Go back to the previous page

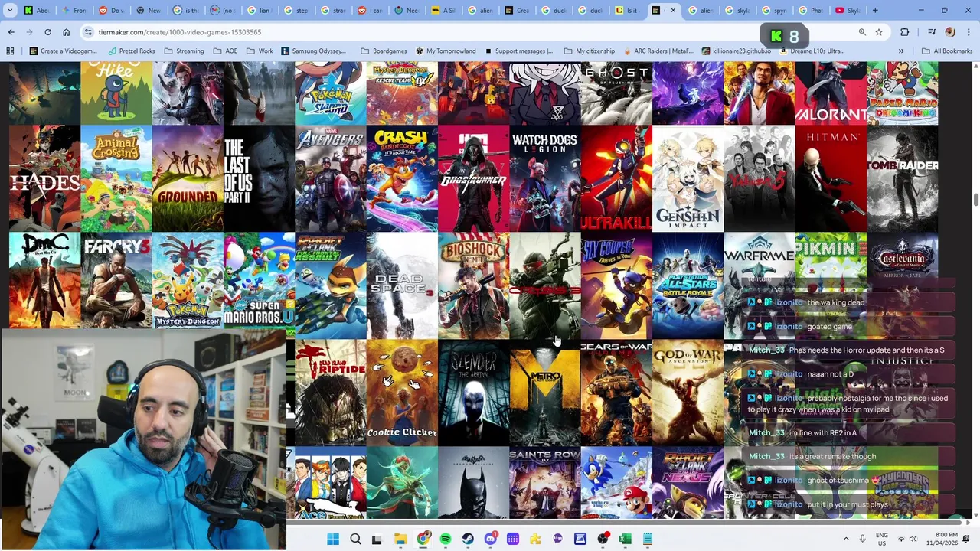coord(11,32)
